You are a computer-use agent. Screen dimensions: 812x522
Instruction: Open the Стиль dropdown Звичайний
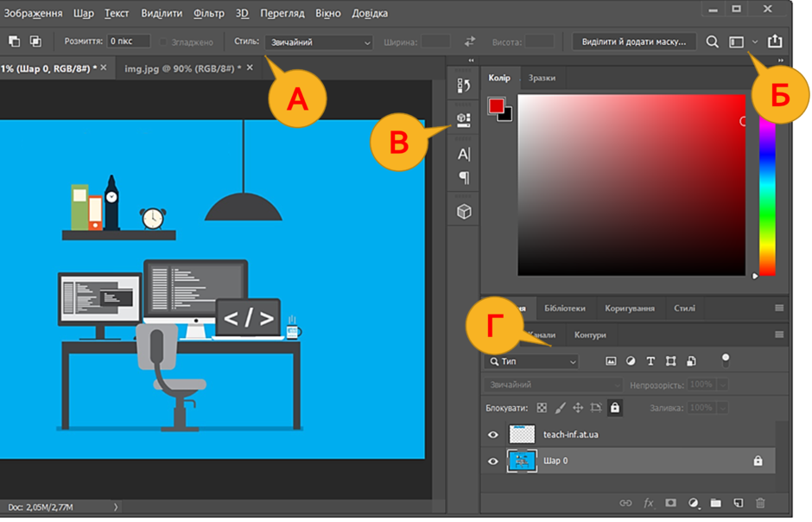click(319, 42)
